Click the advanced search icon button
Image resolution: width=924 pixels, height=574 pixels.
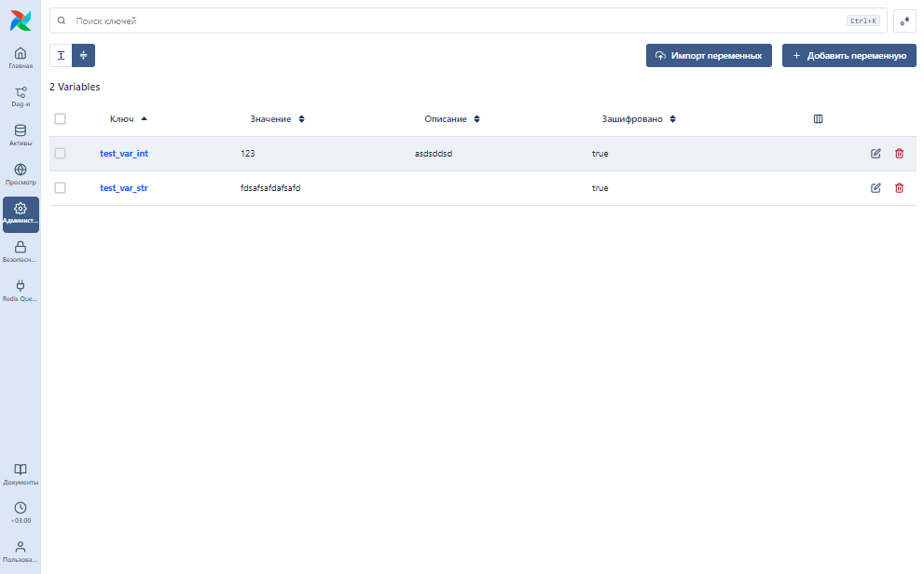tap(904, 20)
